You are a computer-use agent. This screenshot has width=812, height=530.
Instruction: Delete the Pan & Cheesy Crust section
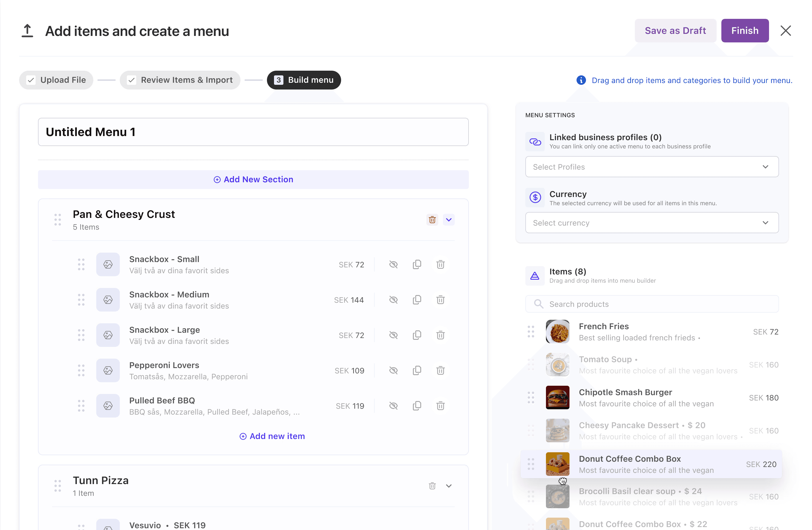tap(432, 220)
